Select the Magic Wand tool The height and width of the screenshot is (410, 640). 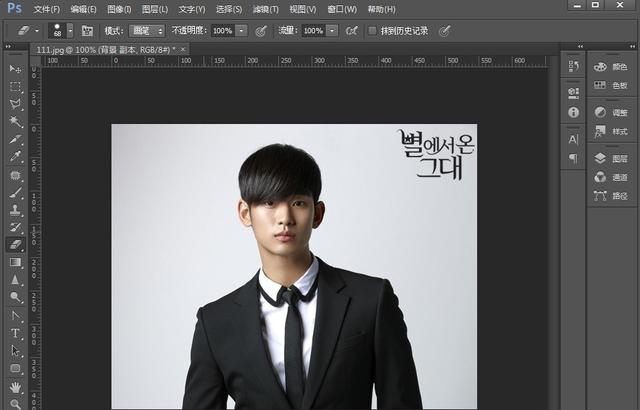(x=15, y=122)
